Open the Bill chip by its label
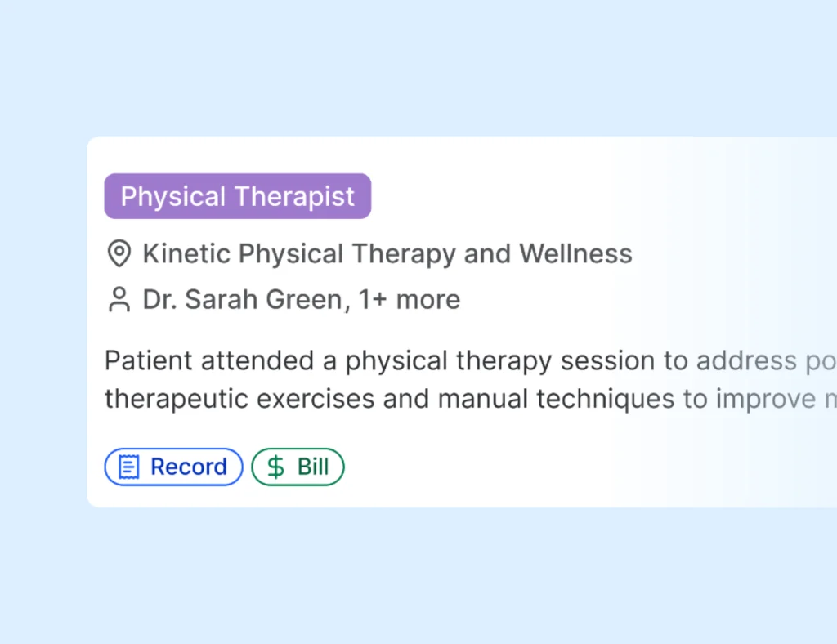The height and width of the screenshot is (644, 837). (x=312, y=467)
